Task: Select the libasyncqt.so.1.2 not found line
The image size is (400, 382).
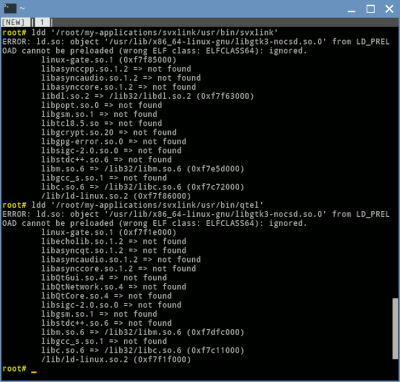Action: point(114,250)
